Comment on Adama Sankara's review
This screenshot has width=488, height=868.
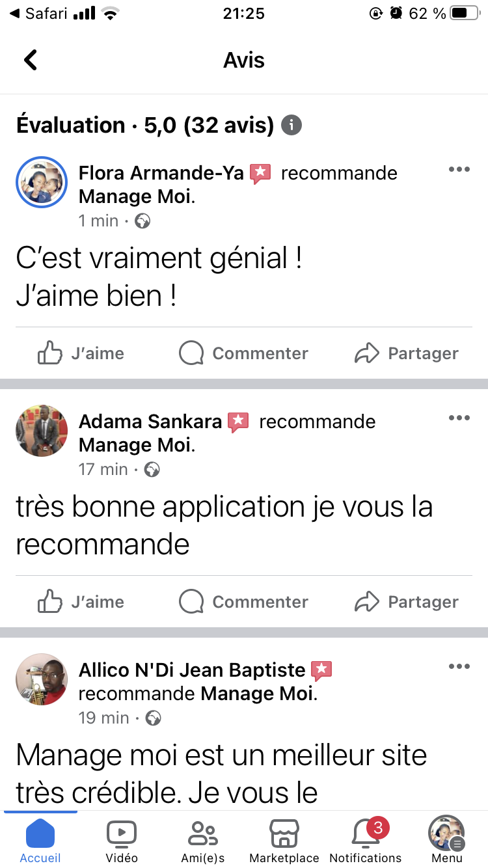(244, 602)
